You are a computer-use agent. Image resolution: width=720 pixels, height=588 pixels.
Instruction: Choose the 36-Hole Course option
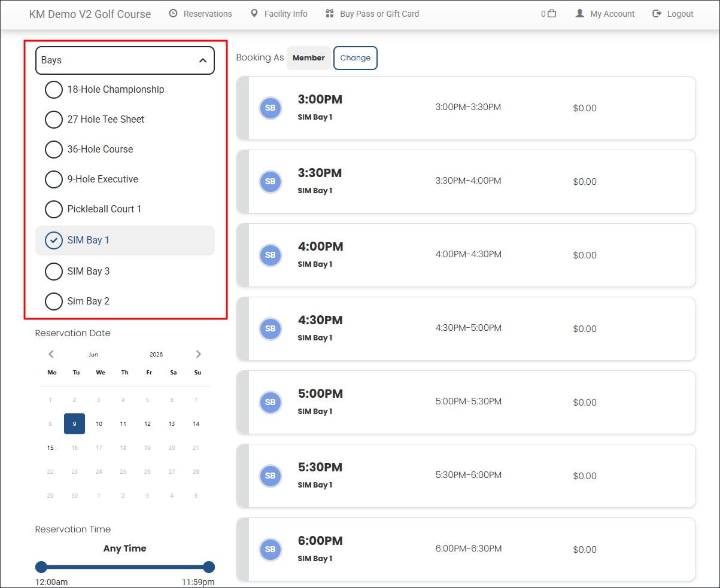[54, 150]
